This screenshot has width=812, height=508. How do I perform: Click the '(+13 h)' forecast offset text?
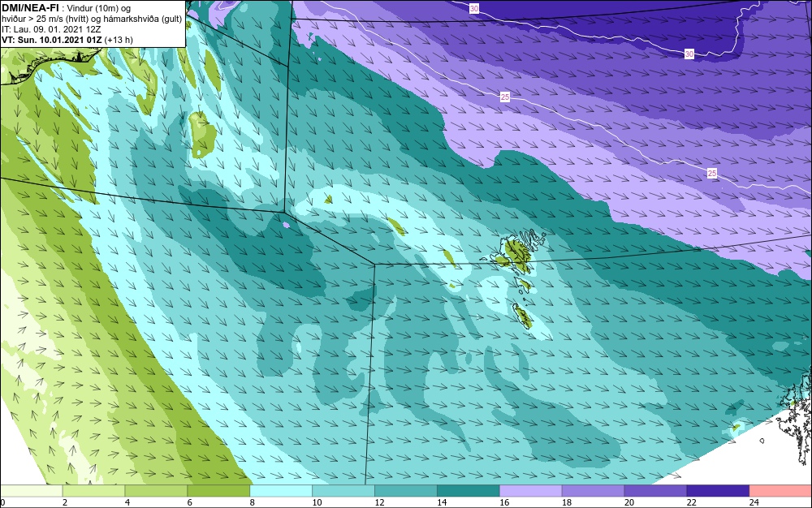119,40
